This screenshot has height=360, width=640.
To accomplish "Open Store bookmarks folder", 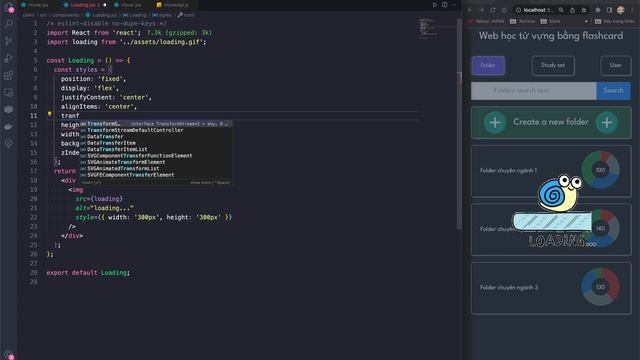I will 550,21.
